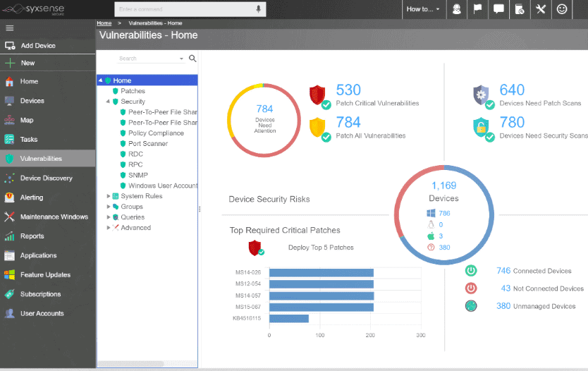
Task: Expand the Groups tree node
Action: tap(108, 207)
